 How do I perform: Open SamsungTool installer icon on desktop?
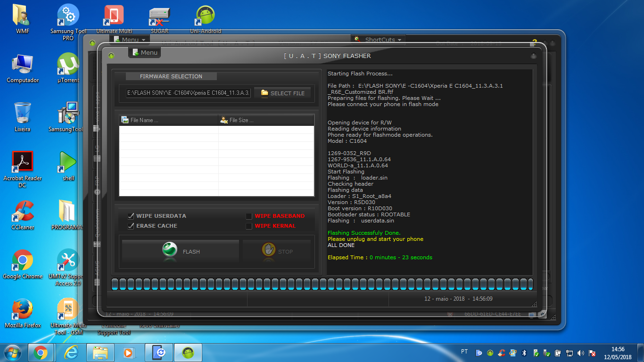[x=68, y=117]
